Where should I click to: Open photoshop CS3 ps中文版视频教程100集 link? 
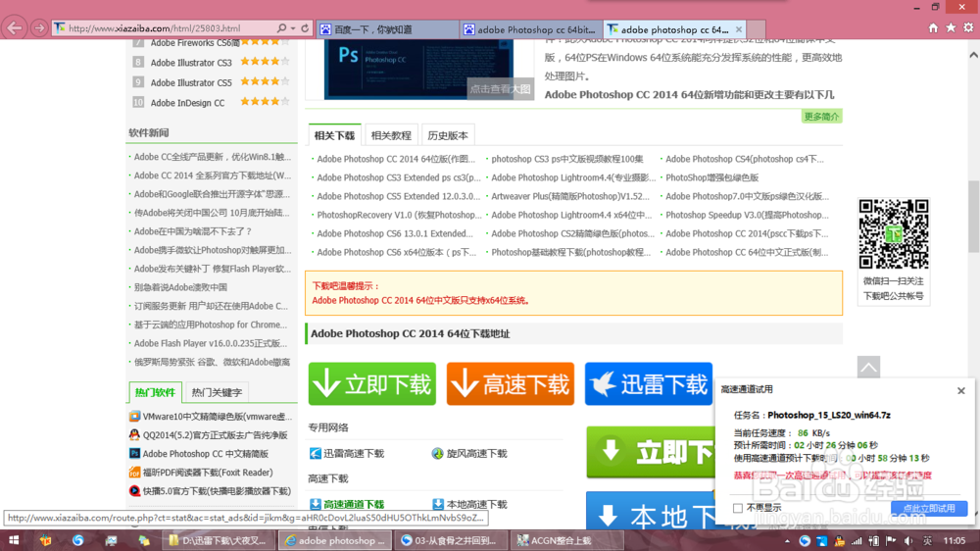click(x=566, y=159)
